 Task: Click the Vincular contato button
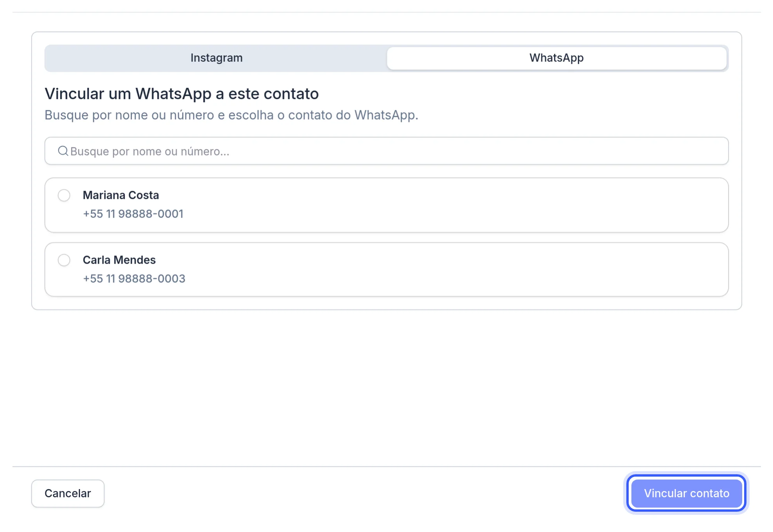[x=686, y=493]
